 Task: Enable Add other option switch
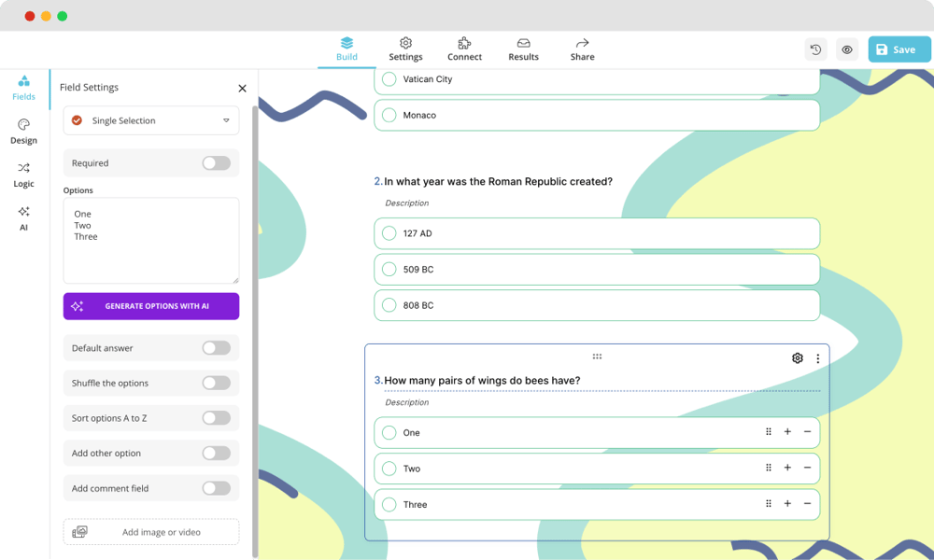point(216,454)
